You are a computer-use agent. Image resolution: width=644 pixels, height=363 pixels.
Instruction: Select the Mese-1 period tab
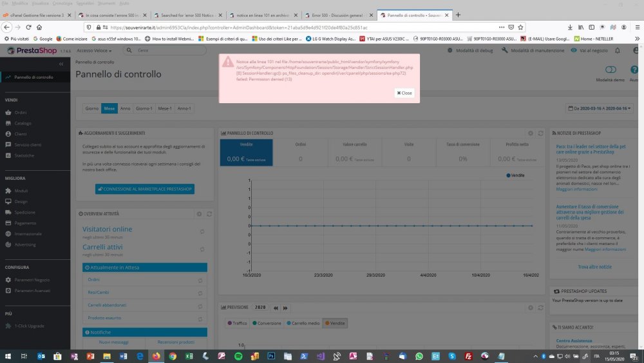pyautogui.click(x=165, y=108)
